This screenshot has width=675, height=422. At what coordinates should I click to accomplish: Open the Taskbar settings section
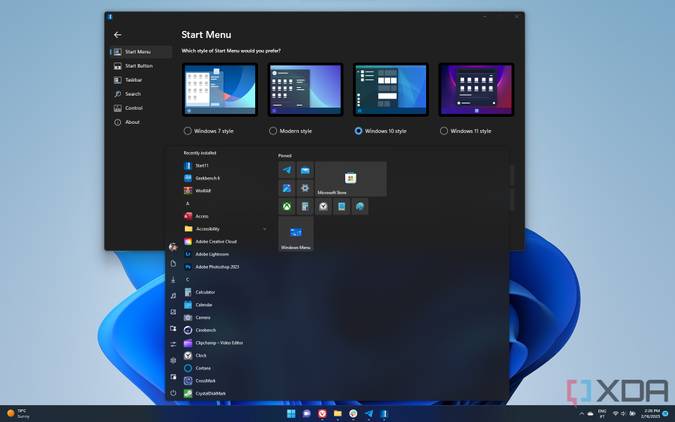coord(141,80)
